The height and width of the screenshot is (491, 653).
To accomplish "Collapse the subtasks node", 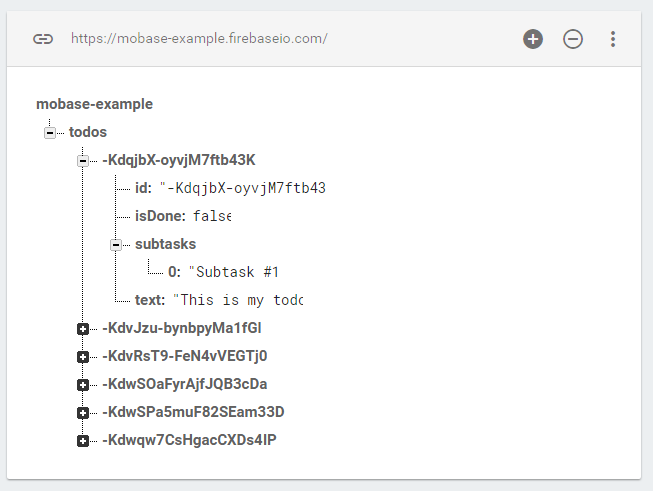I will [x=115, y=244].
